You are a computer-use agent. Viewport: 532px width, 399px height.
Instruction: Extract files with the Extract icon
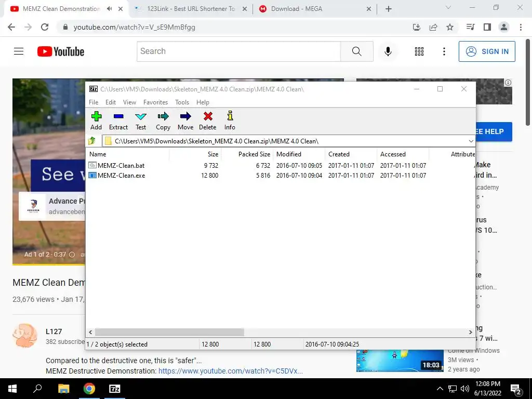tap(118, 121)
